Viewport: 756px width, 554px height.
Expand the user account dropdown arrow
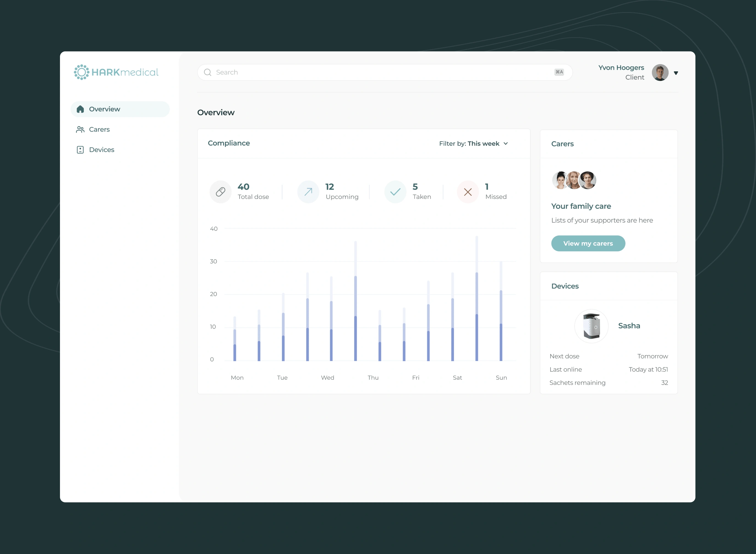tap(676, 73)
